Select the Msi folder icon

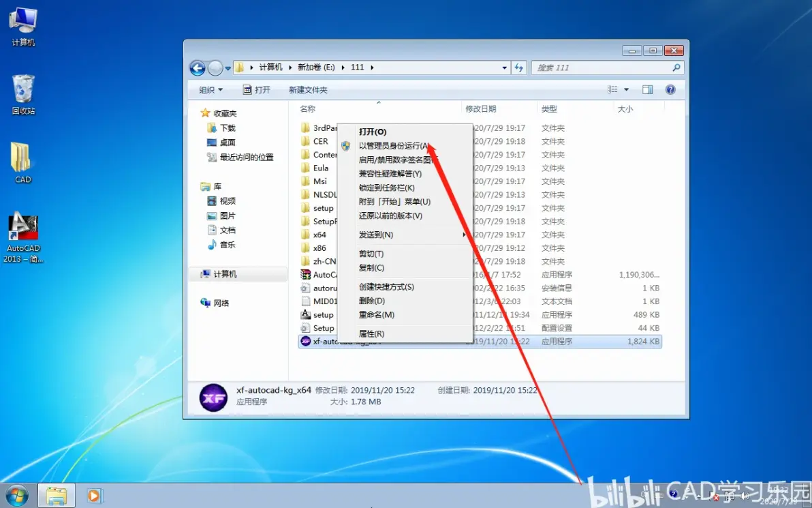[306, 181]
